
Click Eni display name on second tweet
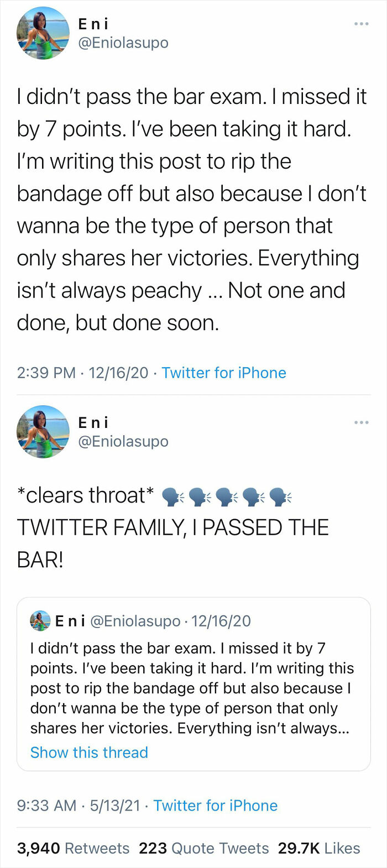95,422
